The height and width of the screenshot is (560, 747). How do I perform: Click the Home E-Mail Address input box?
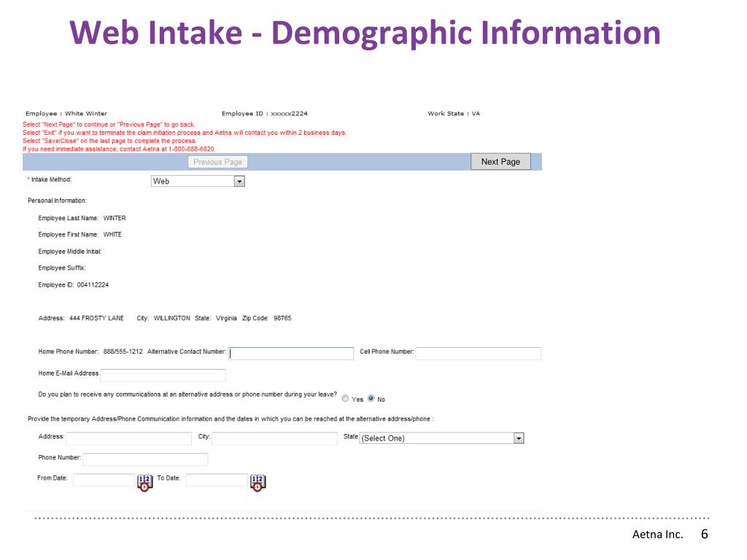(x=163, y=376)
